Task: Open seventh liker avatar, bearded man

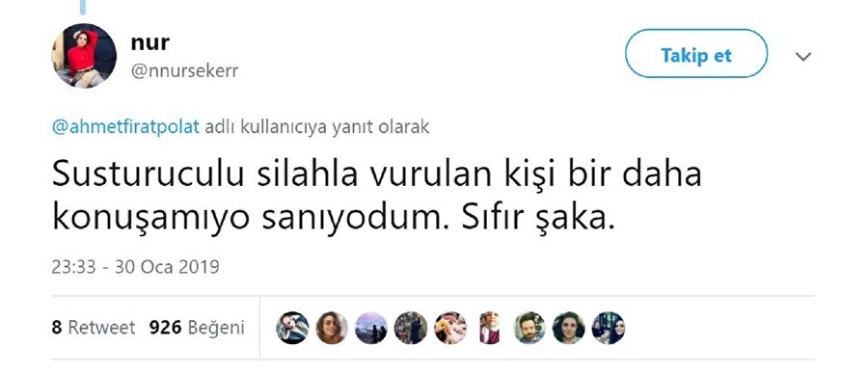Action: [x=529, y=328]
